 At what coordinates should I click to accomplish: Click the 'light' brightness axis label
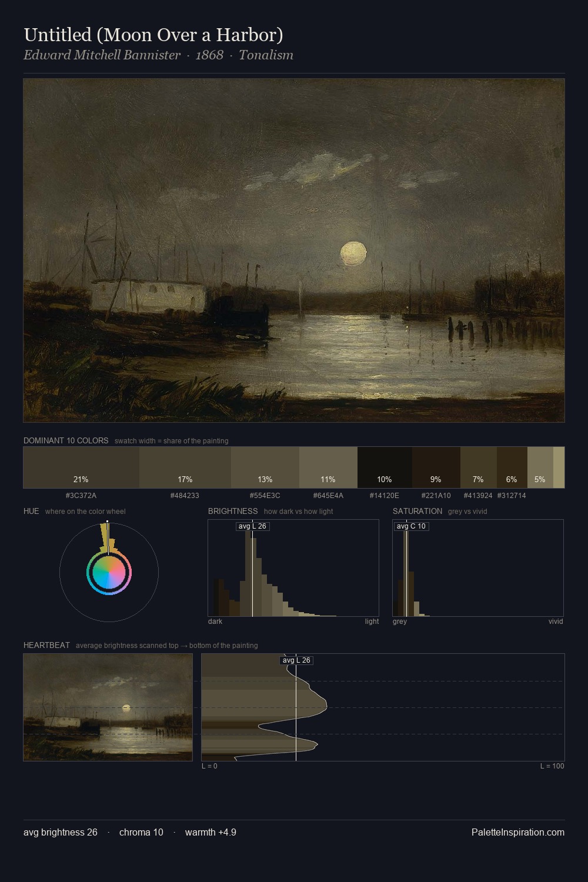(372, 622)
